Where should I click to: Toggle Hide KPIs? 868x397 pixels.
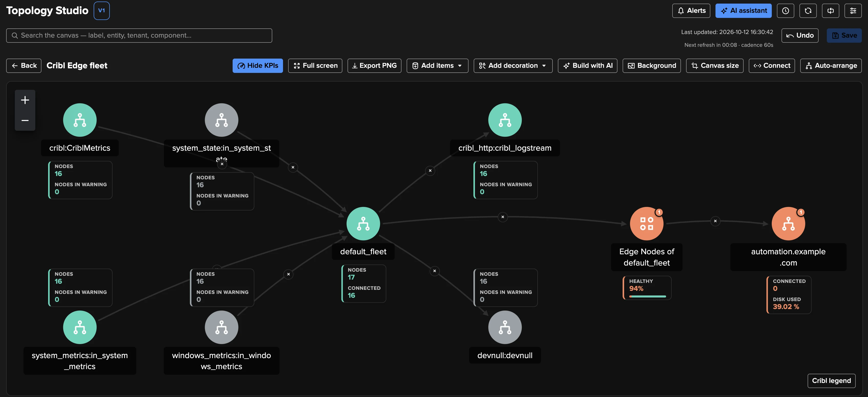(x=258, y=66)
